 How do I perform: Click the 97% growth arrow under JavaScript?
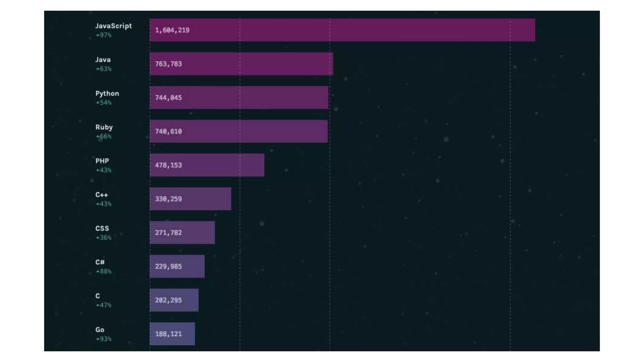click(98, 35)
